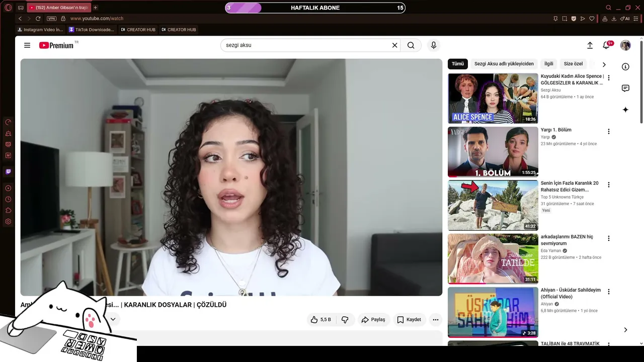
Task: Bookmark this page with heart icon
Action: 592,19
